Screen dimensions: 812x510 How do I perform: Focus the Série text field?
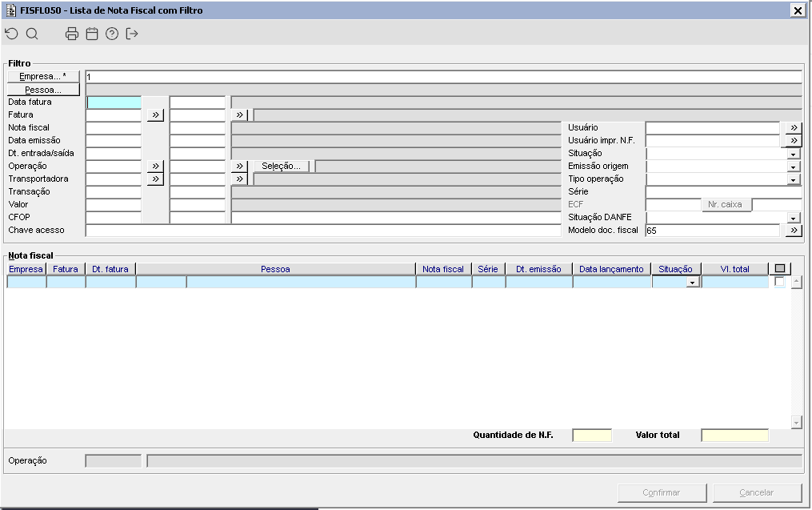723,192
